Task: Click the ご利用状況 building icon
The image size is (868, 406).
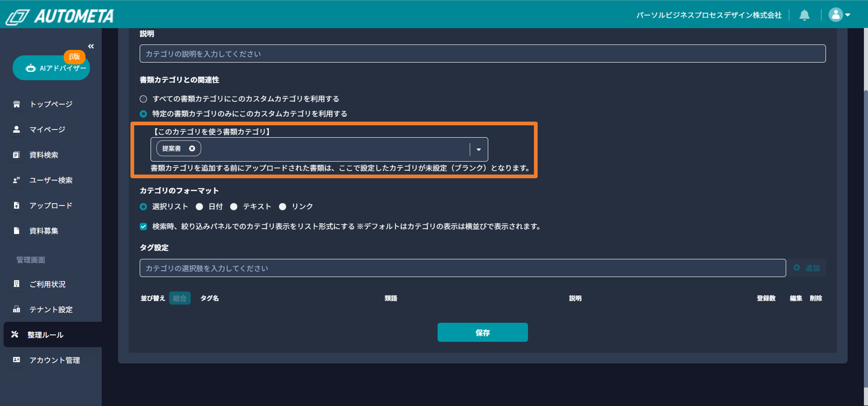Action: click(x=17, y=284)
